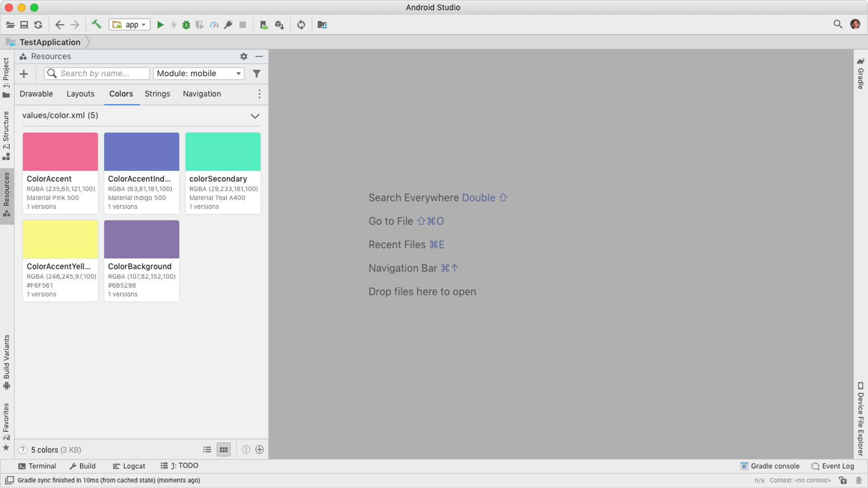This screenshot has height=488, width=868.
Task: Switch to the Strings tab
Action: tap(157, 94)
